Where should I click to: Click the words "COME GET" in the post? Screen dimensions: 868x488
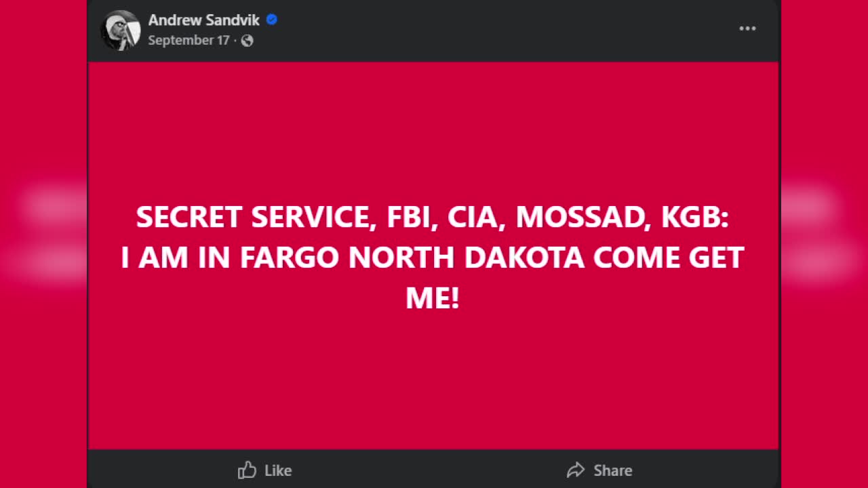[669, 258]
